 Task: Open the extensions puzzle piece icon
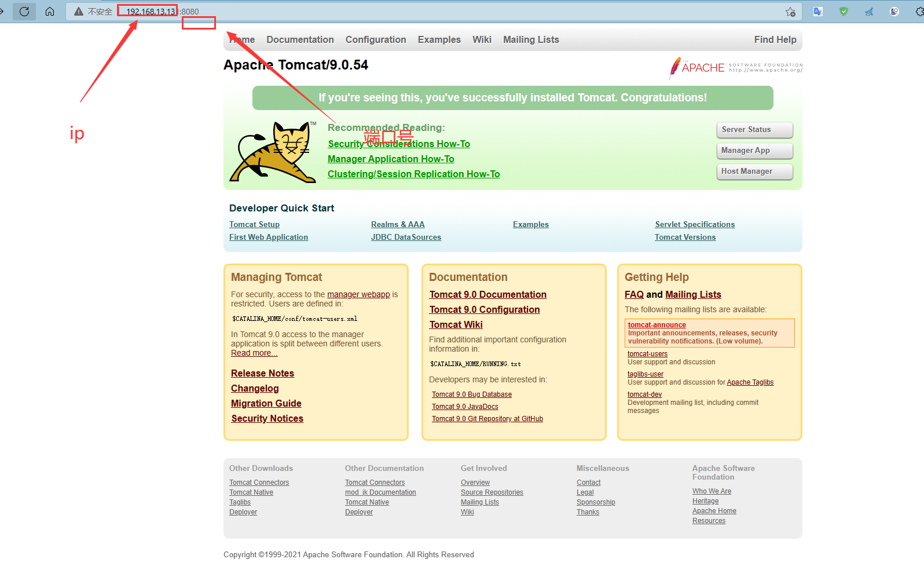click(x=919, y=12)
